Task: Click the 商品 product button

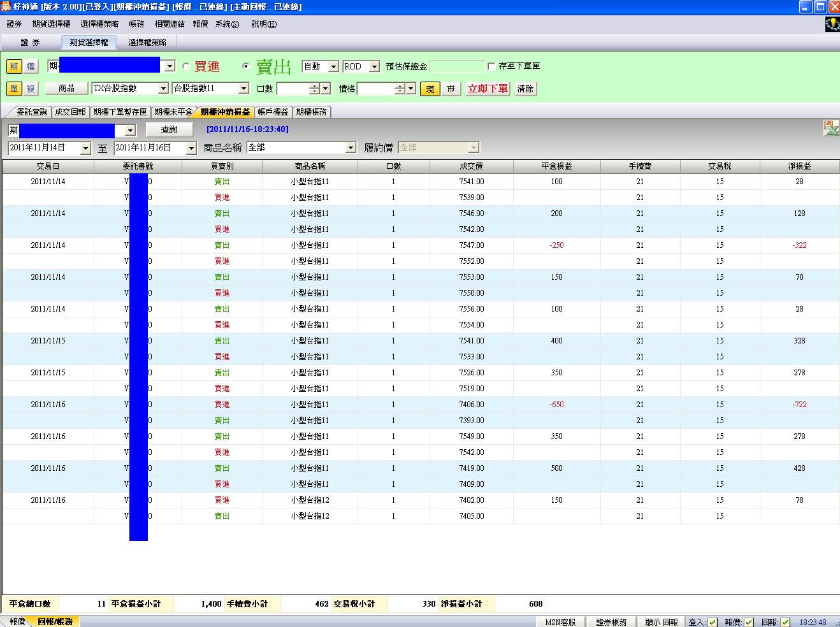Action: (66, 89)
